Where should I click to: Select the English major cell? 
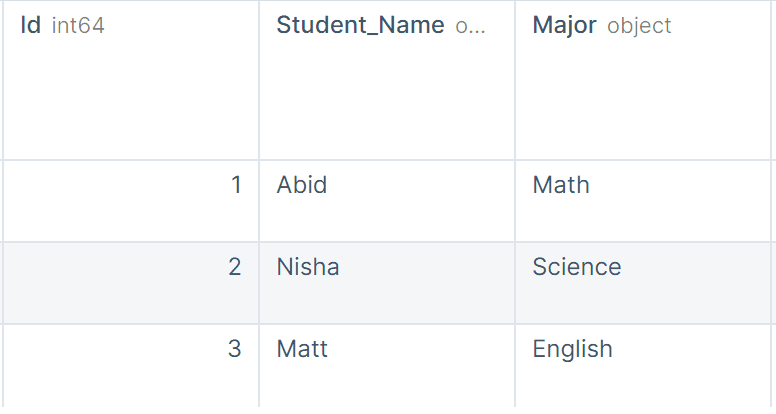coord(643,366)
